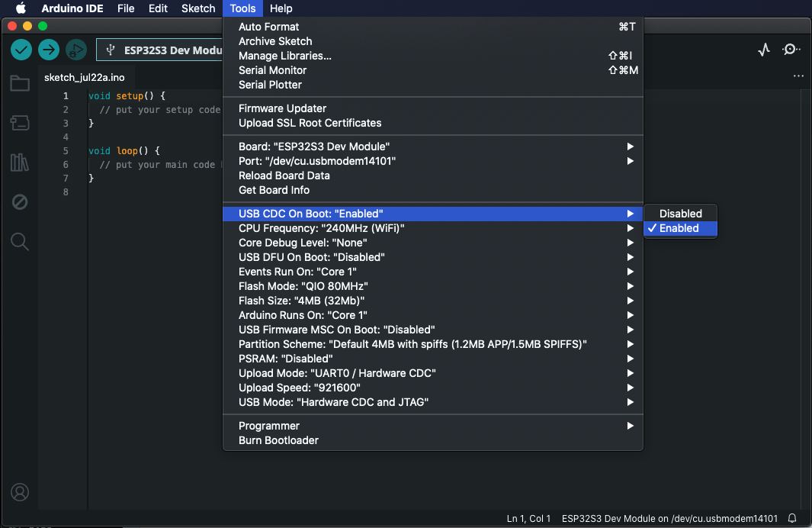
Task: Choose Upload SSL Root Certificates
Action: click(x=433, y=124)
